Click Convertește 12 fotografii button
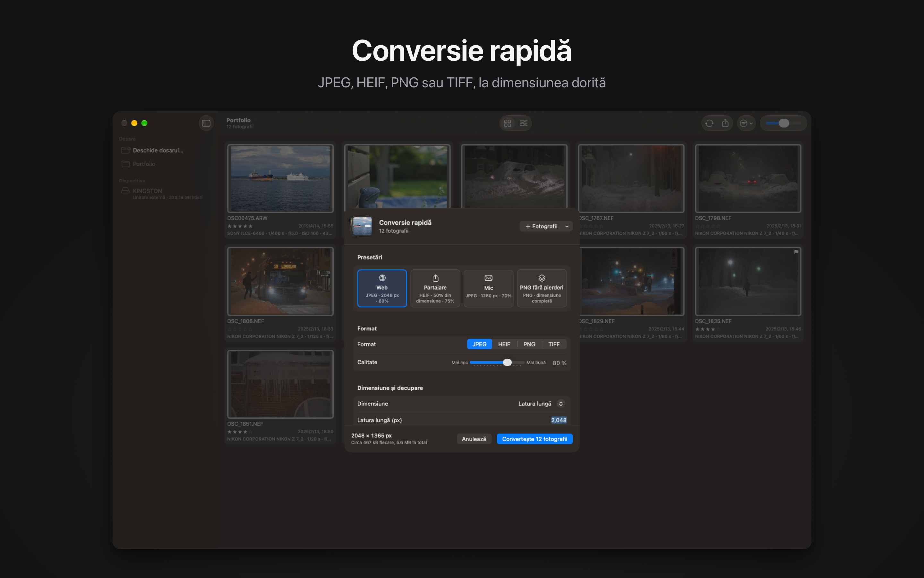 535,439
